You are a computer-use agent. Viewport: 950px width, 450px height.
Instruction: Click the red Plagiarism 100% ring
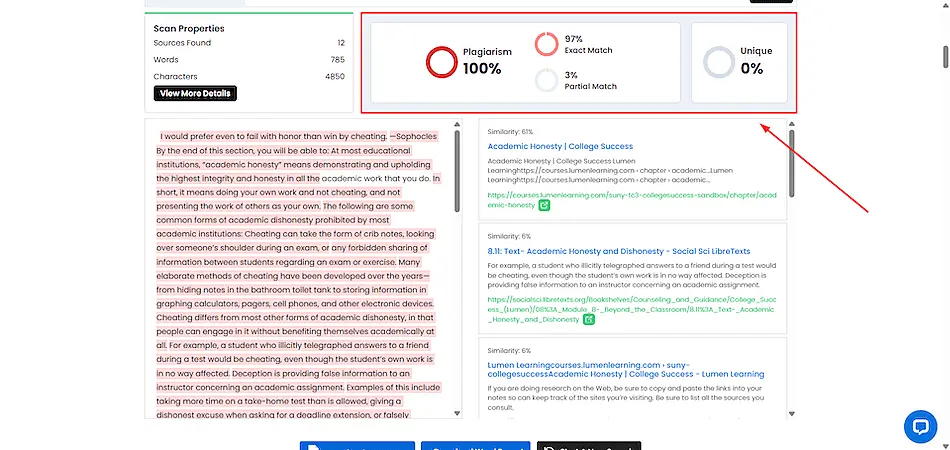click(x=441, y=62)
